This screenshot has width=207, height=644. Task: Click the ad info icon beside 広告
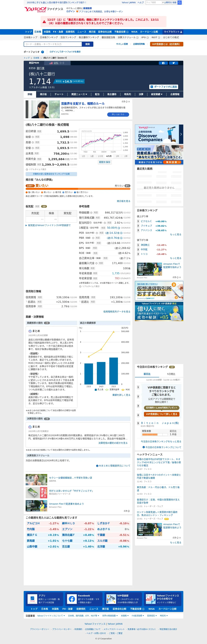(x=127, y=102)
